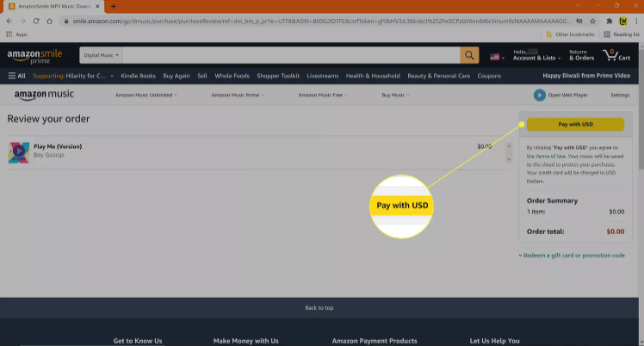This screenshot has width=644, height=346.
Task: Expand Redeem a gift card or promotion code
Action: pos(572,256)
